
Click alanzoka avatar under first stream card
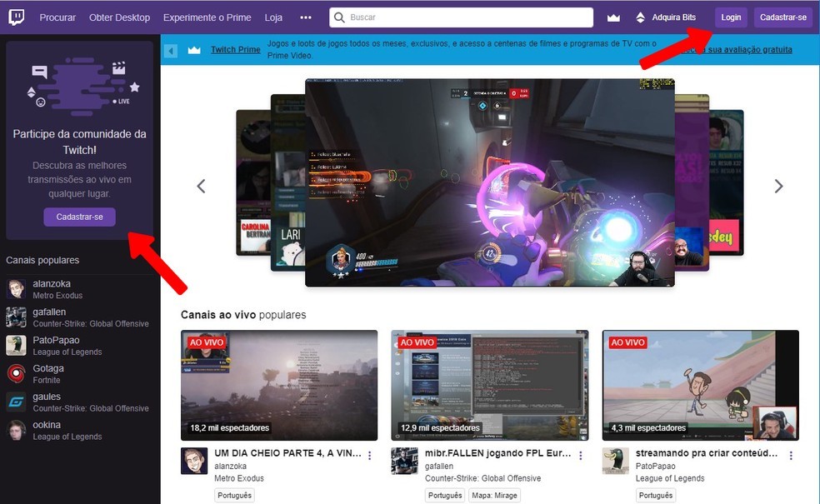(x=194, y=461)
